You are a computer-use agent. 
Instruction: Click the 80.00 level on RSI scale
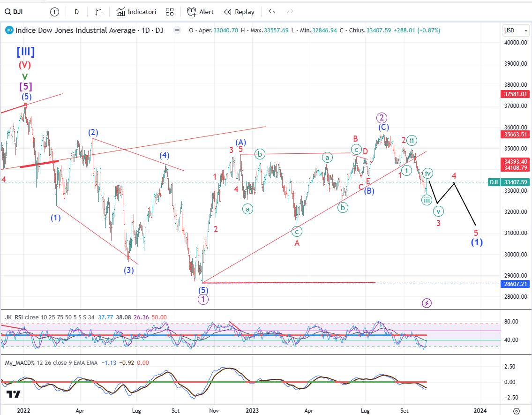click(511, 322)
